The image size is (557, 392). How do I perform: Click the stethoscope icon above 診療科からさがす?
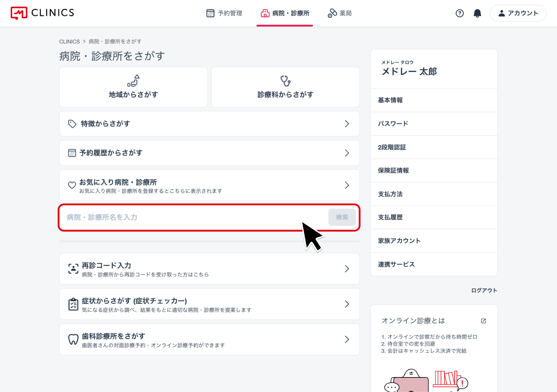click(285, 81)
